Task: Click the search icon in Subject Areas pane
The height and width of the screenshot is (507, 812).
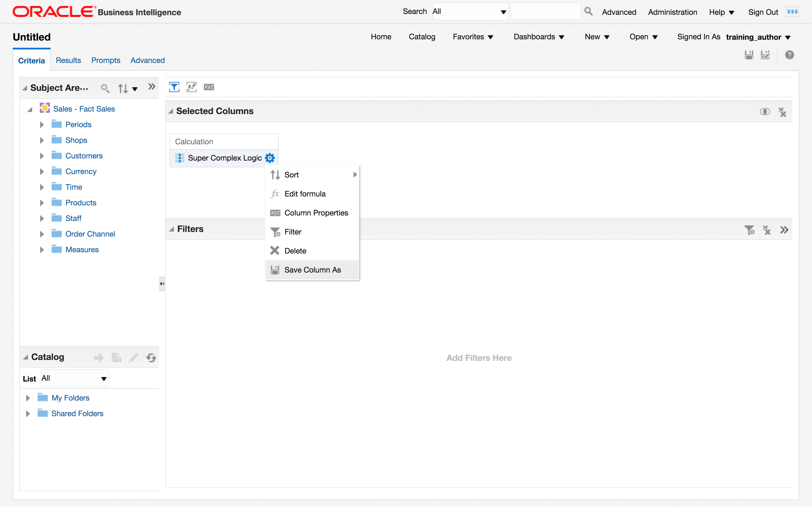Action: pos(105,88)
